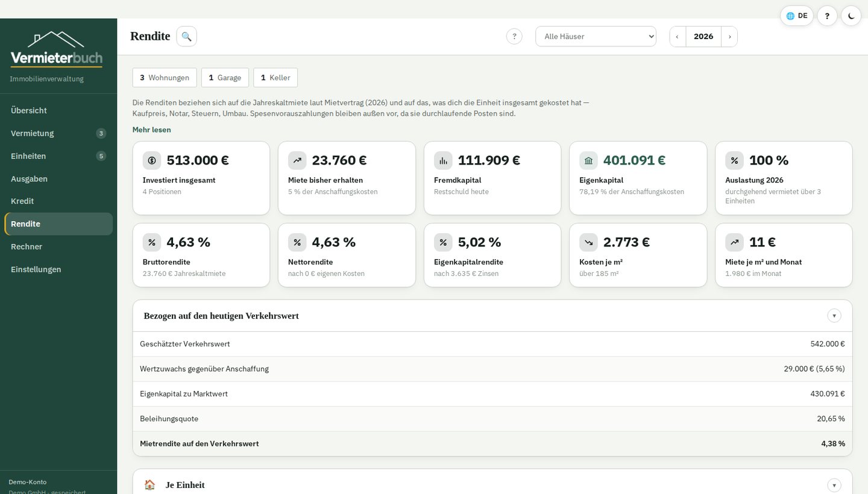Open Übersicht in the sidebar
The width and height of the screenshot is (868, 494).
[58, 110]
